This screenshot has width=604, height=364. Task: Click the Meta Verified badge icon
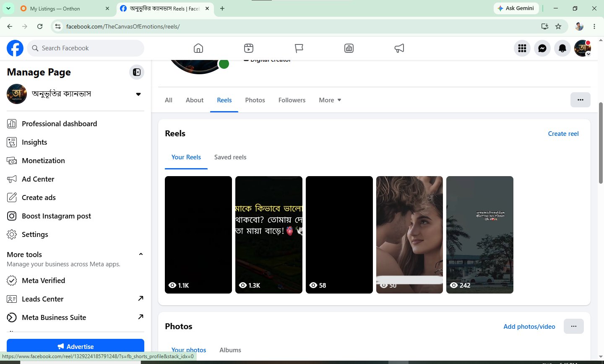pos(12,281)
